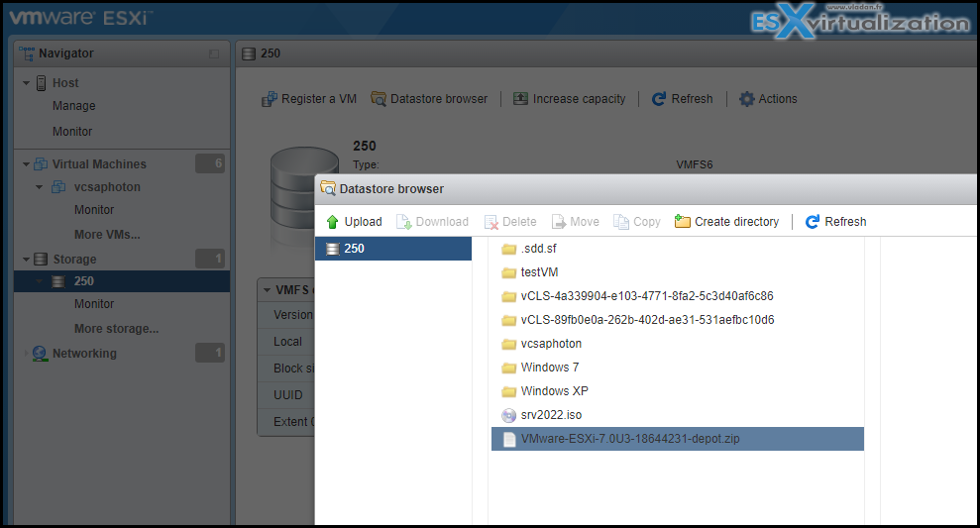Collapse the vcsaphoton tree node
This screenshot has width=980, height=528.
[x=40, y=187]
